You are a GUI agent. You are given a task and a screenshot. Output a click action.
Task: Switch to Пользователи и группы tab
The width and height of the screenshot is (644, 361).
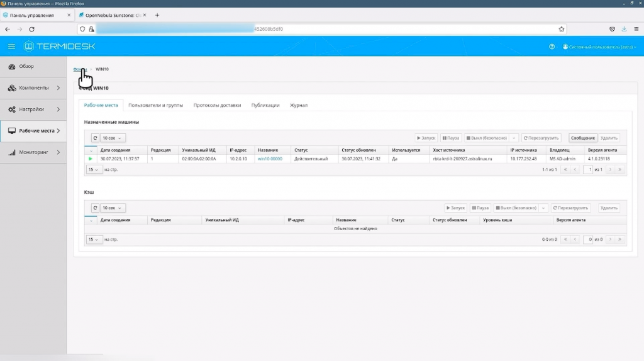coord(156,105)
